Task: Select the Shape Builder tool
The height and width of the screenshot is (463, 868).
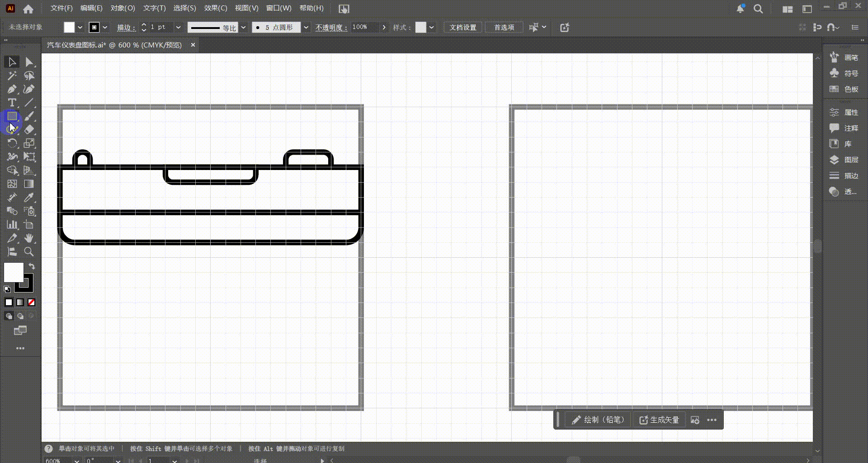Action: click(12, 170)
